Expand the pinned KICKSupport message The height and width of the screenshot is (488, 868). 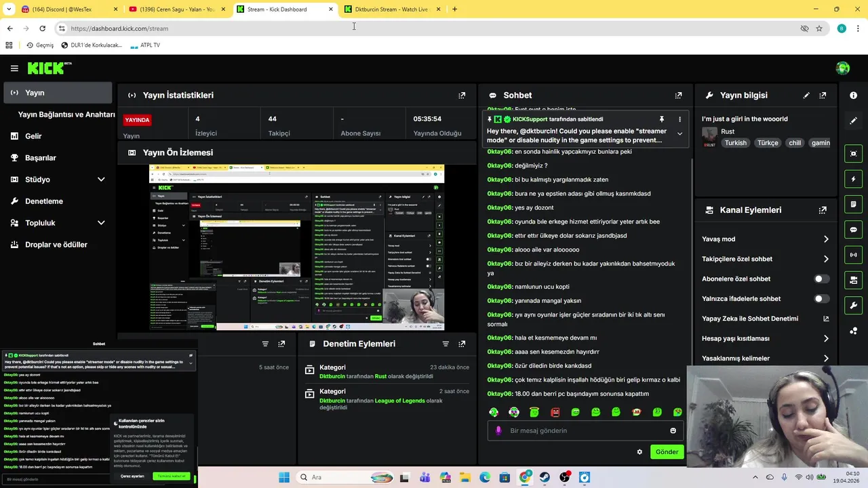[x=679, y=134]
